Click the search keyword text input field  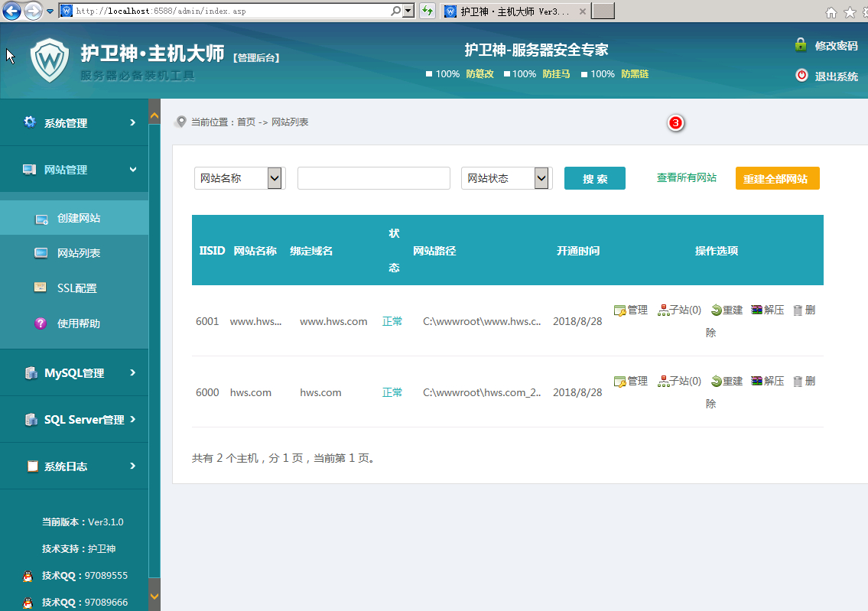373,178
